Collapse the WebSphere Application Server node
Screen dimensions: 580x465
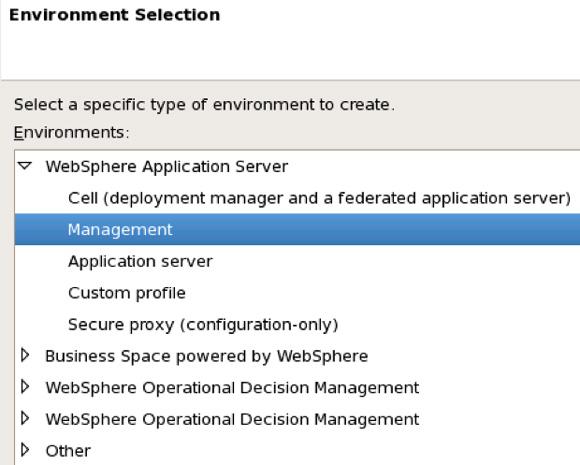point(25,166)
